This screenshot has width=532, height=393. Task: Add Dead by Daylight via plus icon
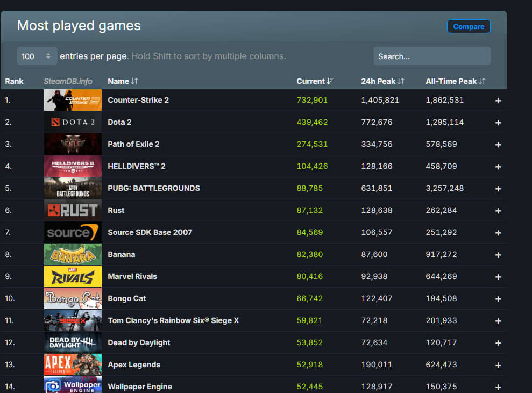(498, 343)
